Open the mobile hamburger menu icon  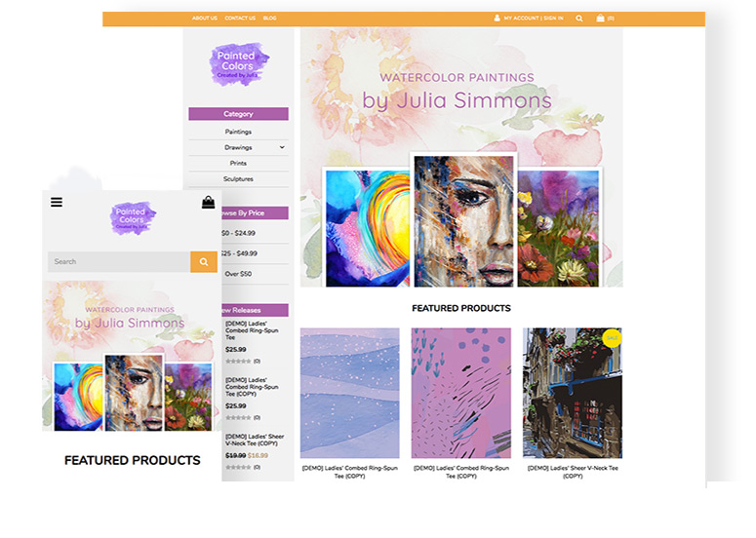tap(57, 203)
